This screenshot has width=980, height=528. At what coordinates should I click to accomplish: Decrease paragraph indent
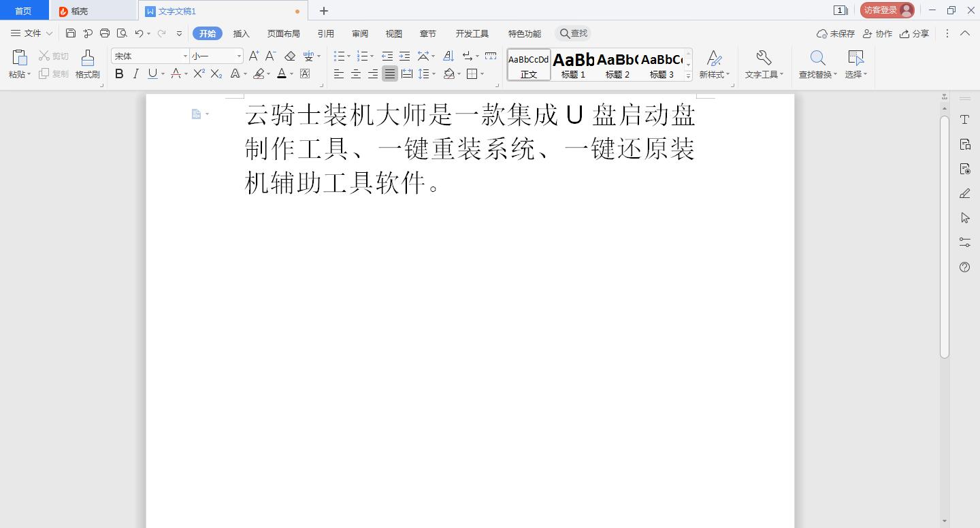[387, 56]
